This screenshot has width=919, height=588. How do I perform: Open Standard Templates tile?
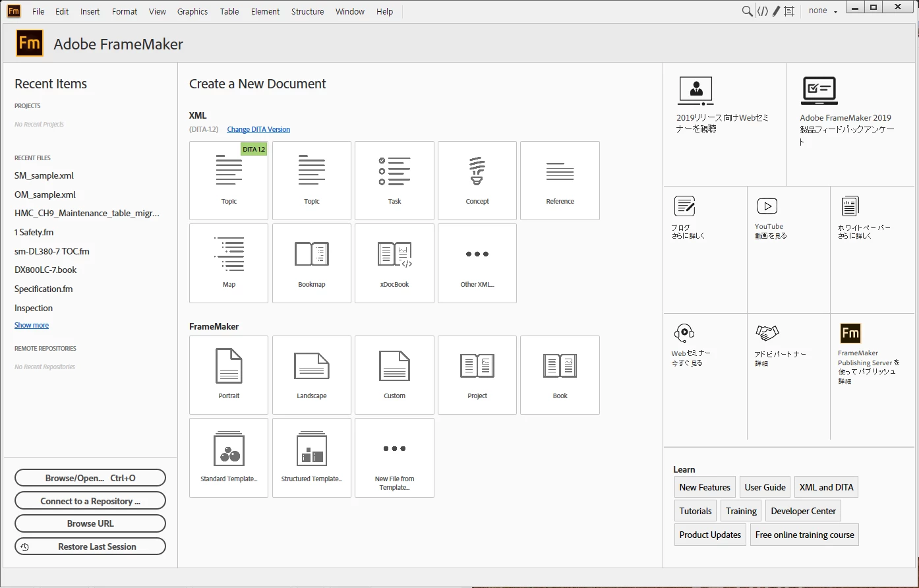point(229,457)
